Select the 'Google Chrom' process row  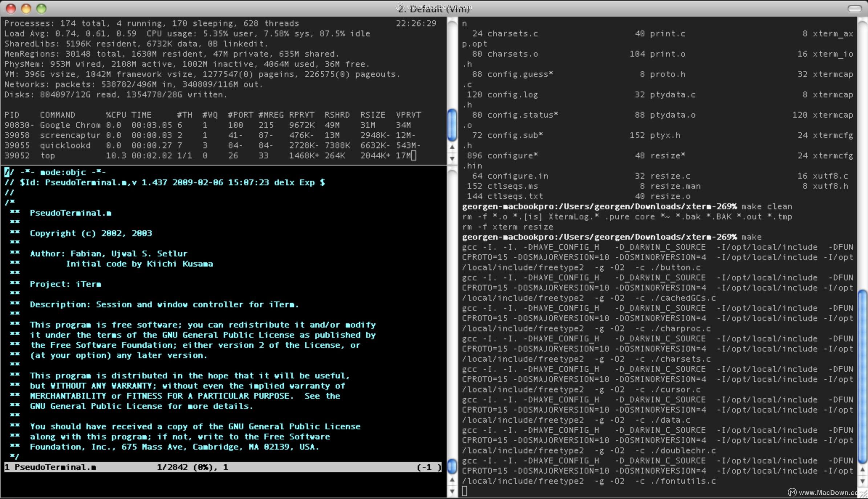[208, 125]
